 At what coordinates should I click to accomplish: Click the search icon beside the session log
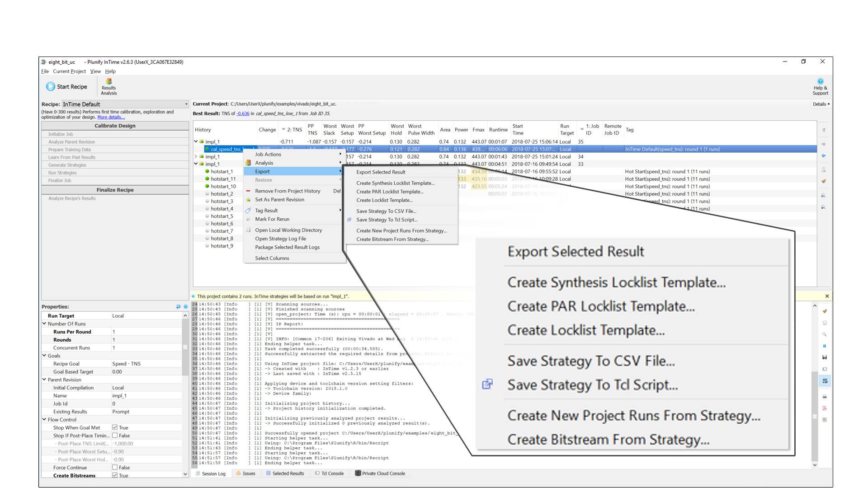[x=825, y=334]
